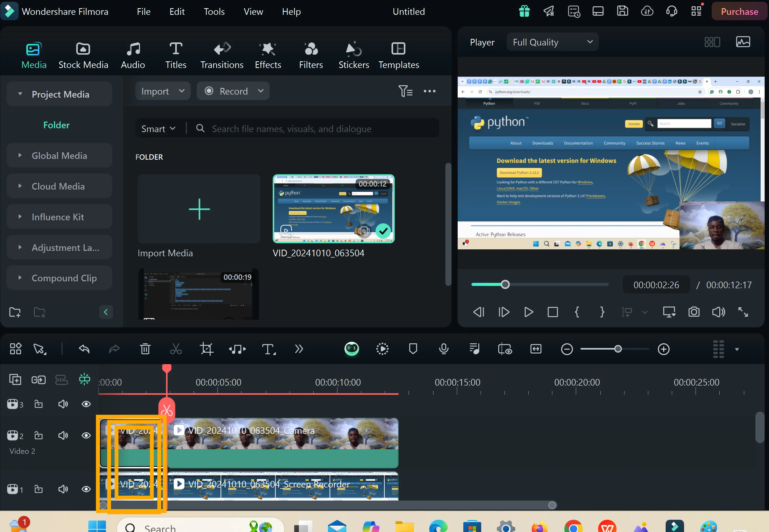Mute the Video 2 audio track
Viewport: 769px width, 532px height.
[x=63, y=435]
